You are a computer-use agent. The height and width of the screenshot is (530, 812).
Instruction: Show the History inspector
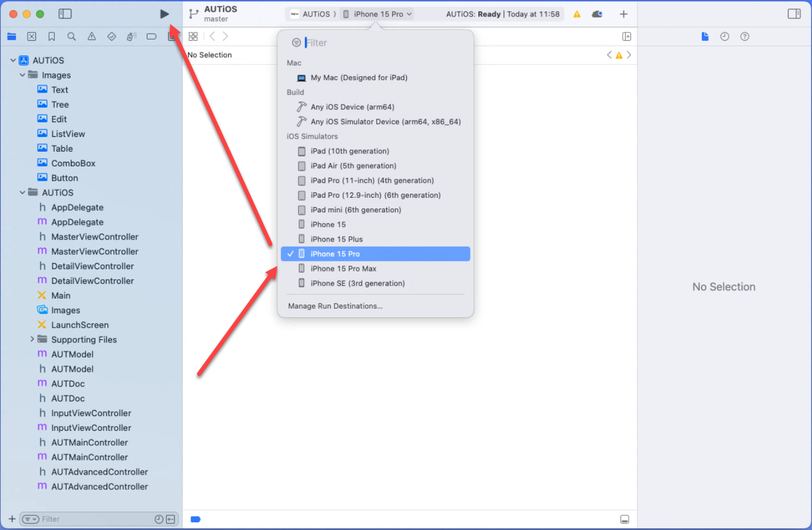[725, 37]
